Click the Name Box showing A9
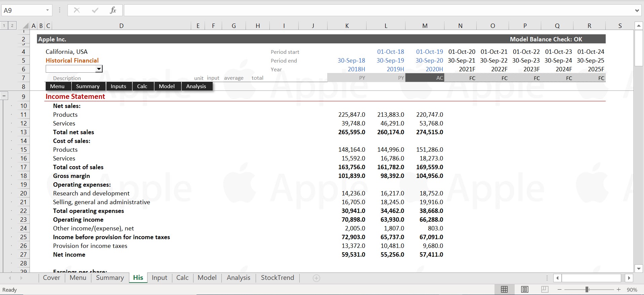Viewport: 644px width, 295px height. coord(23,10)
